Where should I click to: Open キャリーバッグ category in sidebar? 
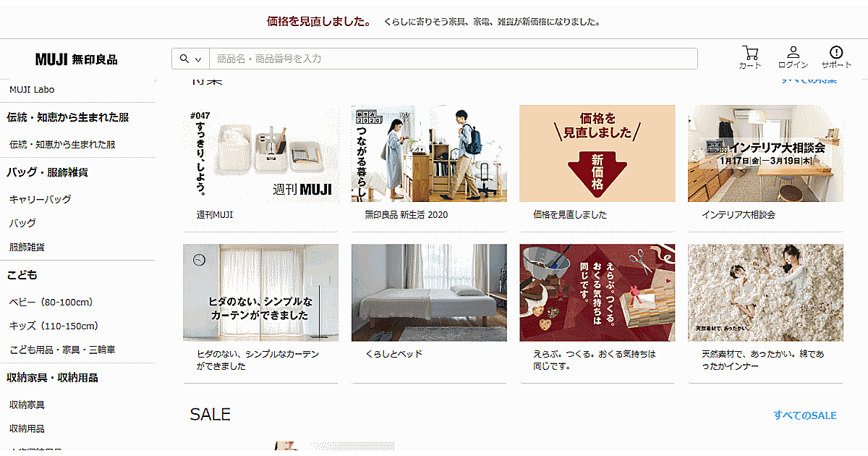click(40, 199)
